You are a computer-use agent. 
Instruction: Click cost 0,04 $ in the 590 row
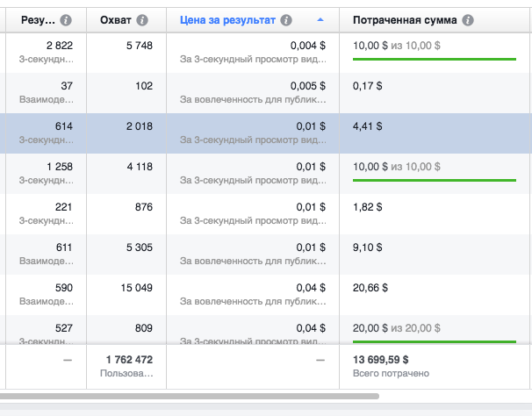311,288
